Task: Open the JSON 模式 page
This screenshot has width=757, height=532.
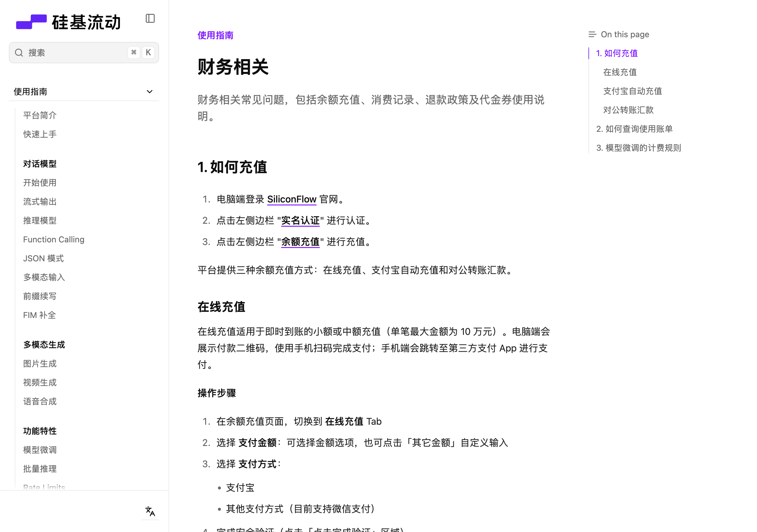Action: click(43, 258)
